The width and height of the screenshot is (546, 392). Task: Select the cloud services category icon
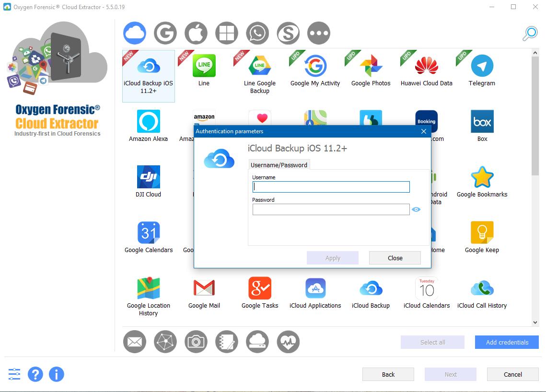[x=134, y=33]
